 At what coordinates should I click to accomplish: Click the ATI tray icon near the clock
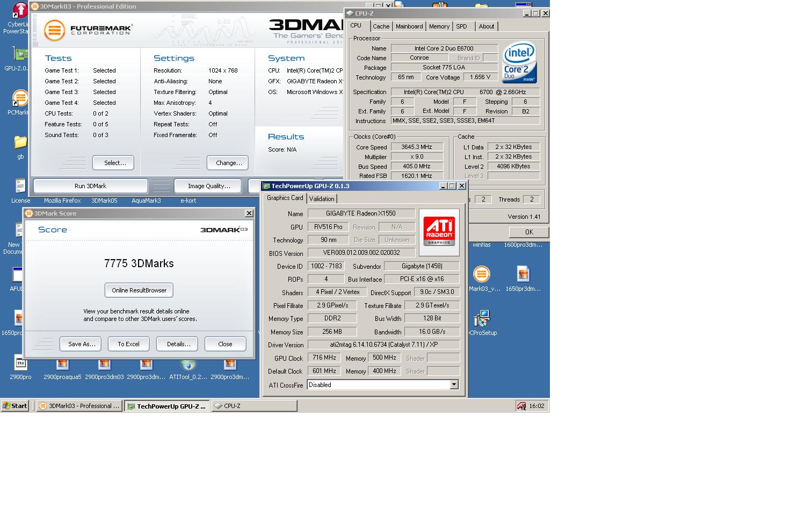click(521, 406)
